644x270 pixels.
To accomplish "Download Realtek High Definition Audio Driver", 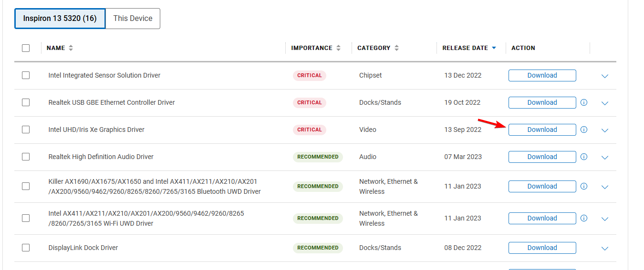I will pos(542,157).
